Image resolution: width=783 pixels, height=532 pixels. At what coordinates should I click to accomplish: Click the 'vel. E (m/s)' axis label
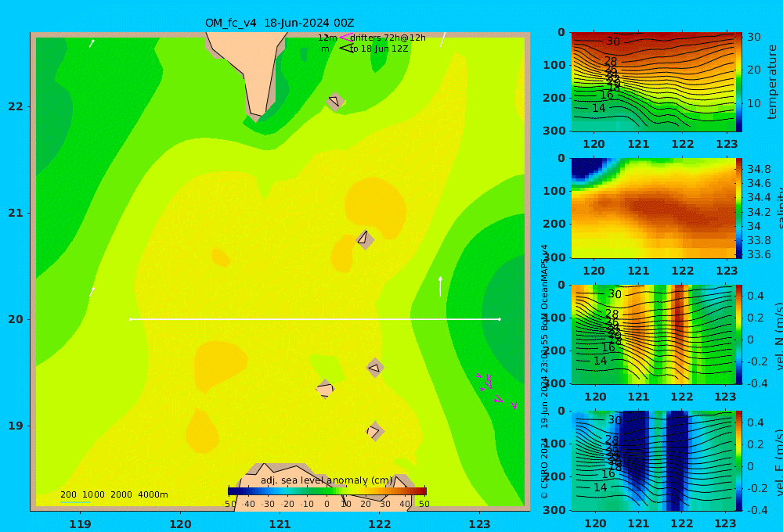click(778, 462)
